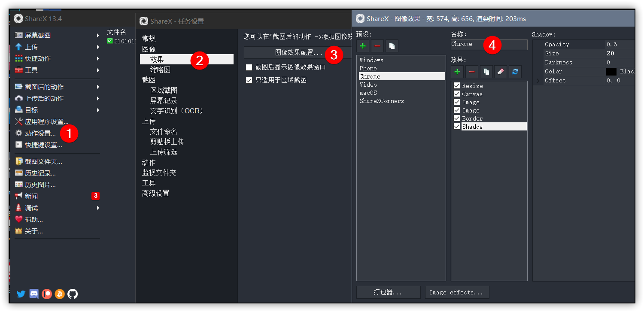644x312 pixels.
Task: Click the 历史记录 icon
Action: click(x=19, y=173)
